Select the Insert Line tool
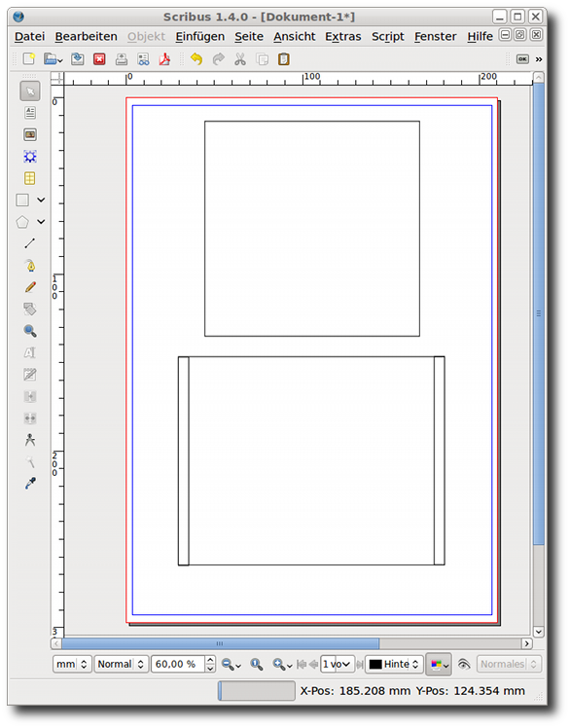This screenshot has height=728, width=570. tap(30, 243)
